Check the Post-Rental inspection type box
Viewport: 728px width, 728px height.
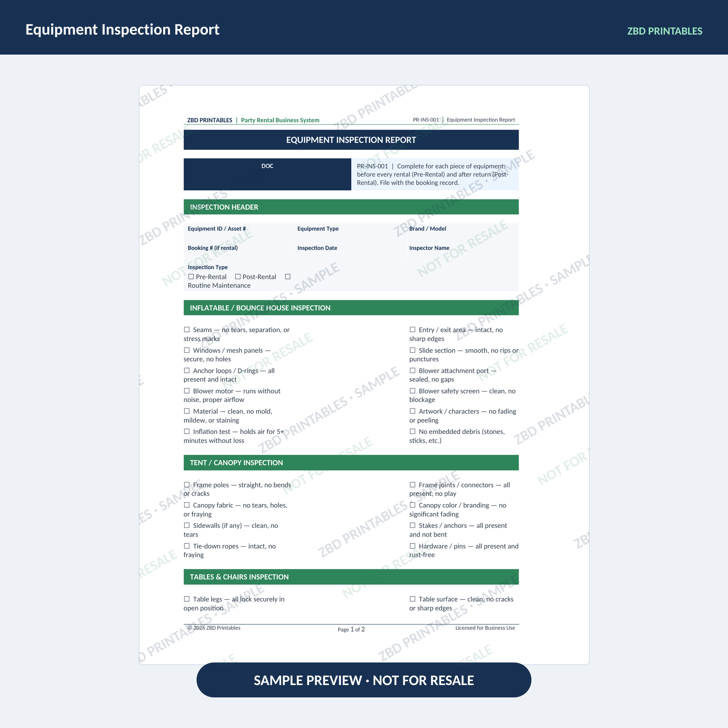click(238, 277)
